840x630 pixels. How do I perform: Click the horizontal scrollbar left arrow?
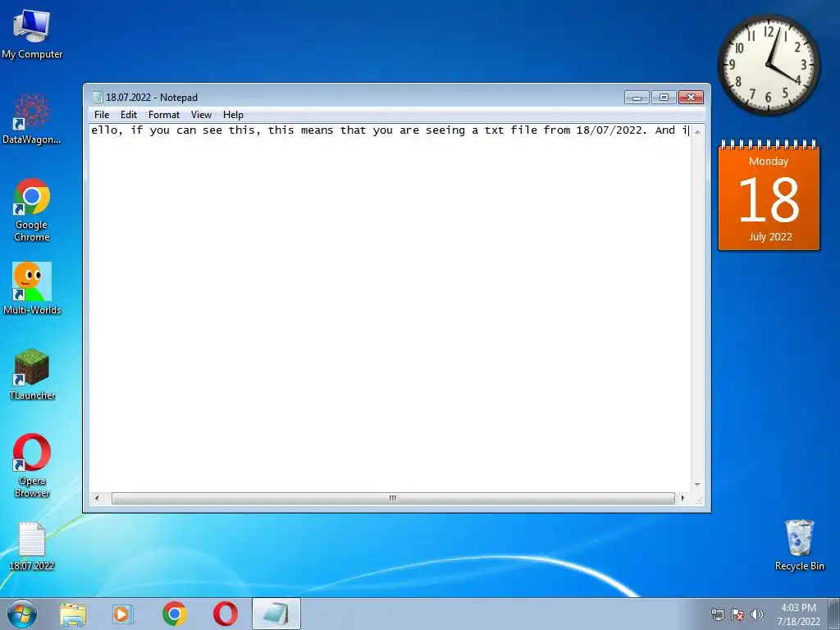click(97, 498)
